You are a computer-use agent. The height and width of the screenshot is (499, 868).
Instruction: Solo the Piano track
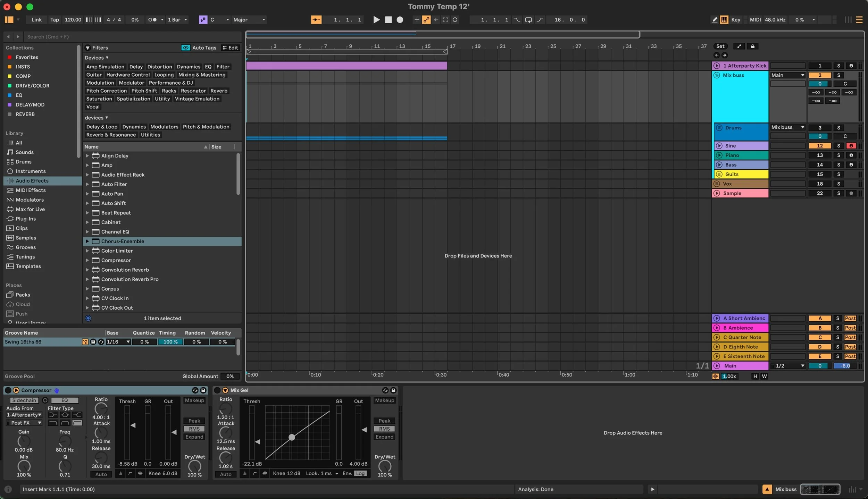838,155
